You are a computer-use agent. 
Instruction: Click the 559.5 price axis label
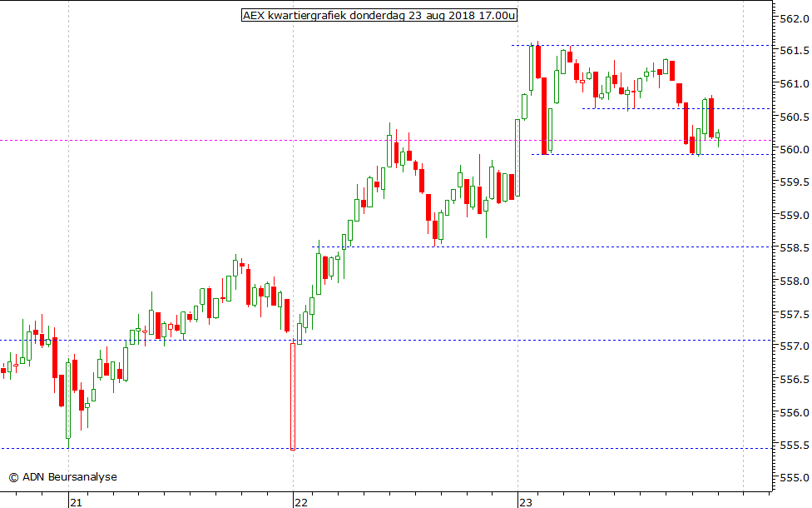(794, 182)
